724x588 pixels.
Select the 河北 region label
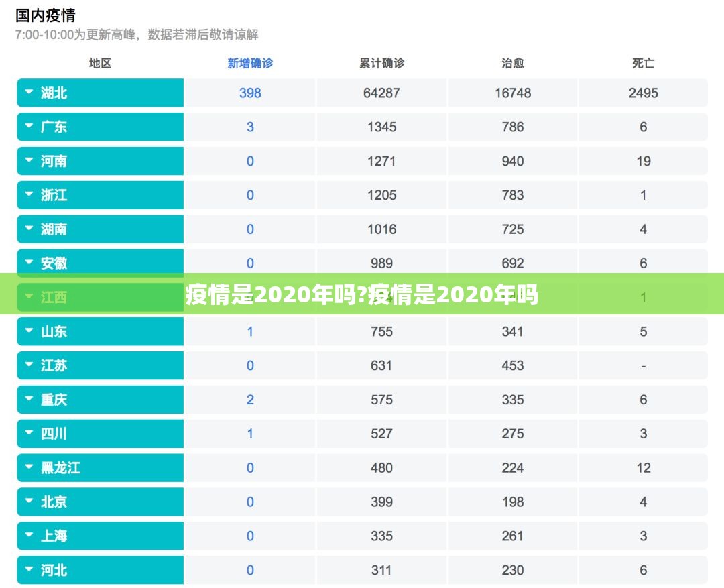[x=54, y=571]
